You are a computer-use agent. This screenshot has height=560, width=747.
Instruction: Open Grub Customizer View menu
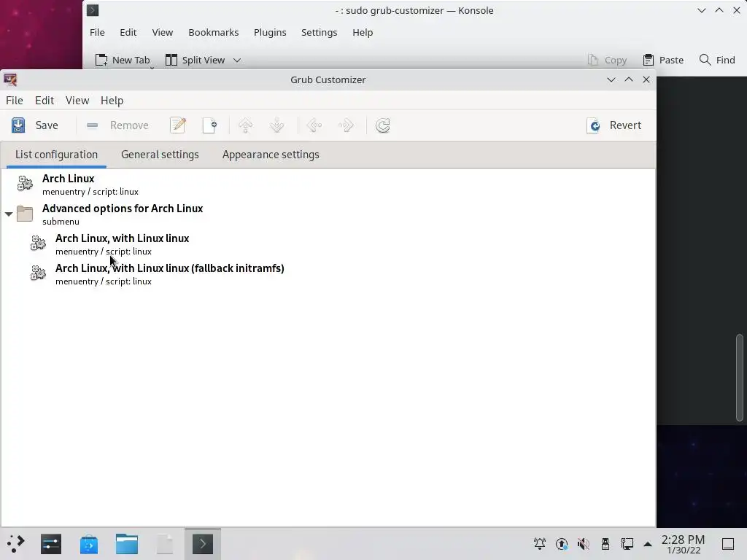(x=77, y=101)
